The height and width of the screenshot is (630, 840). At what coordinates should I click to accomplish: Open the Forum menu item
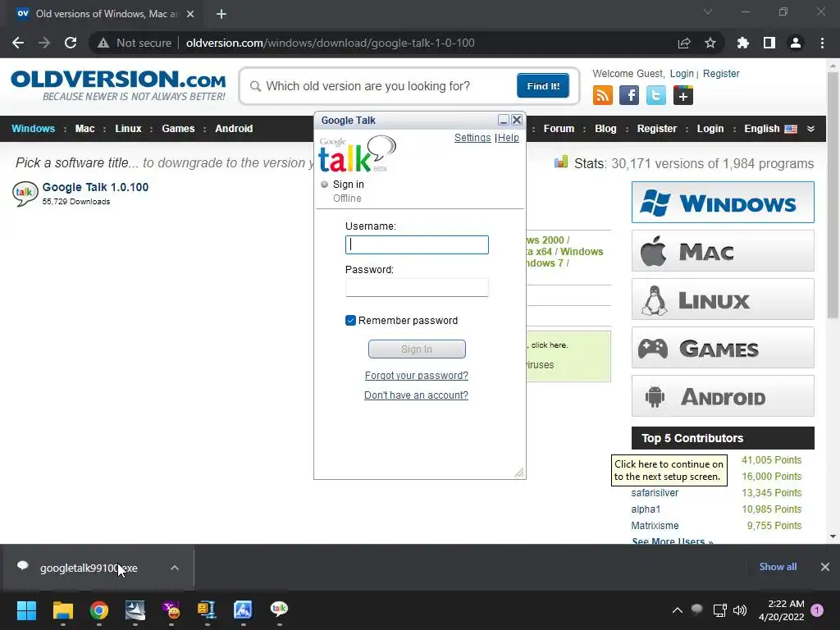[x=559, y=129]
